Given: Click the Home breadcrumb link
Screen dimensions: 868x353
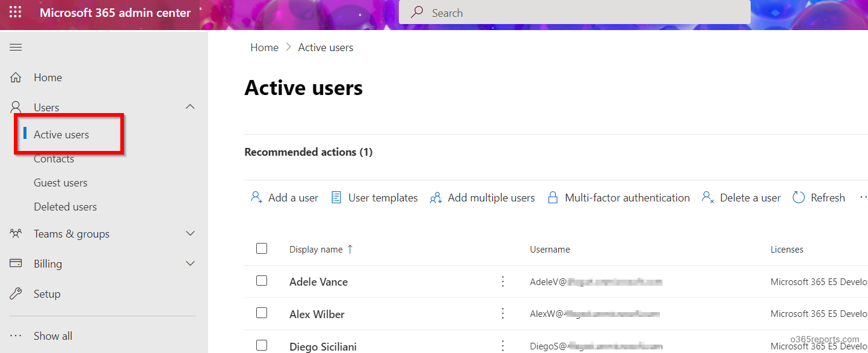Looking at the screenshot, I should click(x=264, y=48).
